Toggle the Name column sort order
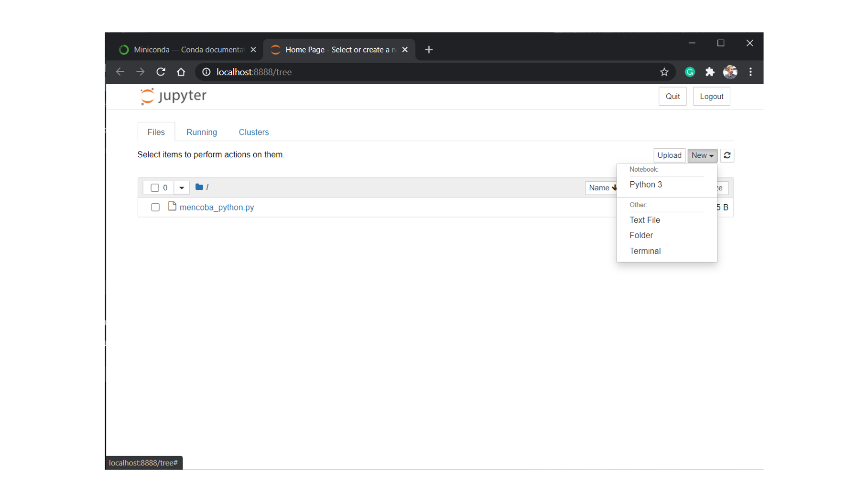This screenshot has height=494, width=868. pyautogui.click(x=601, y=188)
